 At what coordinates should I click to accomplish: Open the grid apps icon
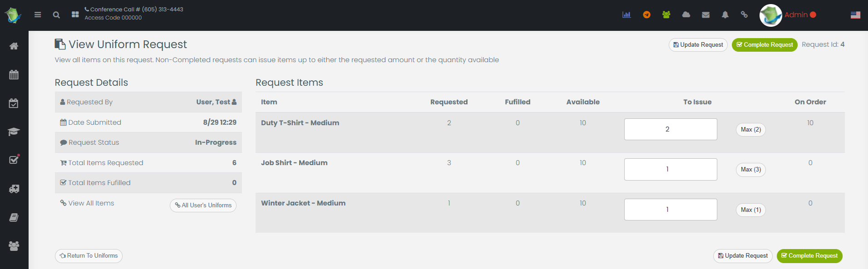75,15
